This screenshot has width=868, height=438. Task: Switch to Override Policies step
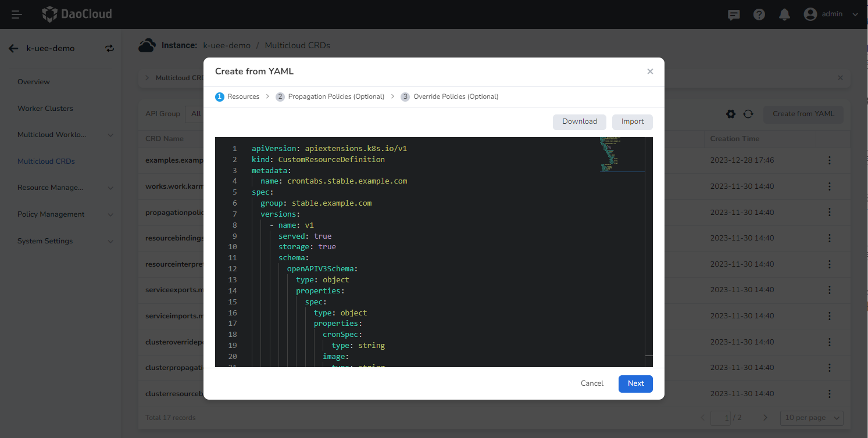click(x=455, y=96)
